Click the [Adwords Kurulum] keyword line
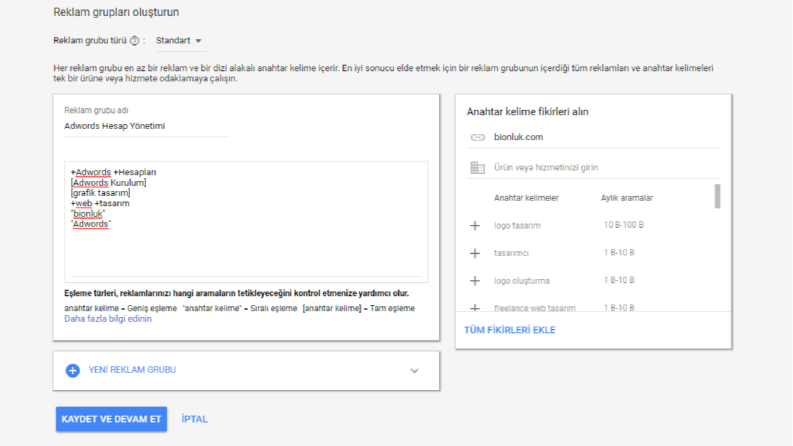This screenshot has height=446, width=793. pyautogui.click(x=109, y=183)
